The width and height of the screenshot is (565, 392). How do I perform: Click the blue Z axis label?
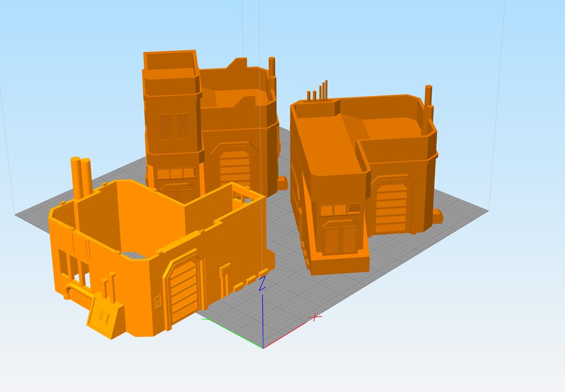pyautogui.click(x=262, y=282)
